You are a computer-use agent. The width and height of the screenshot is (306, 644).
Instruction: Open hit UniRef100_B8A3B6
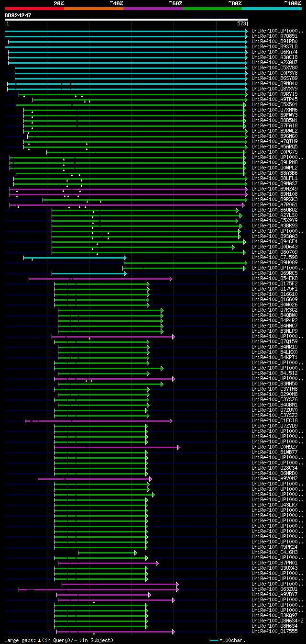click(x=274, y=173)
